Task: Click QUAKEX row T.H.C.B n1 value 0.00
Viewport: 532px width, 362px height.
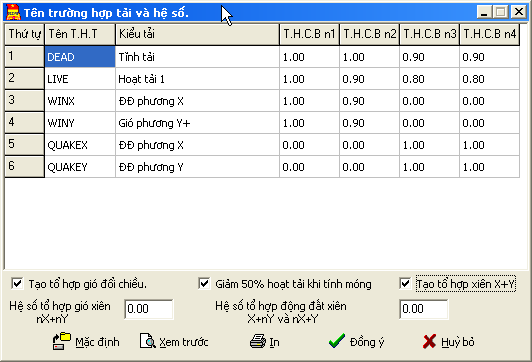Action: pyautogui.click(x=309, y=145)
